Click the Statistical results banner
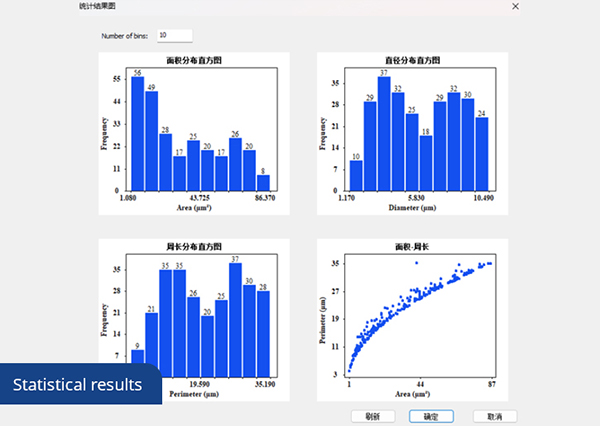The height and width of the screenshot is (426, 600). coord(78,385)
